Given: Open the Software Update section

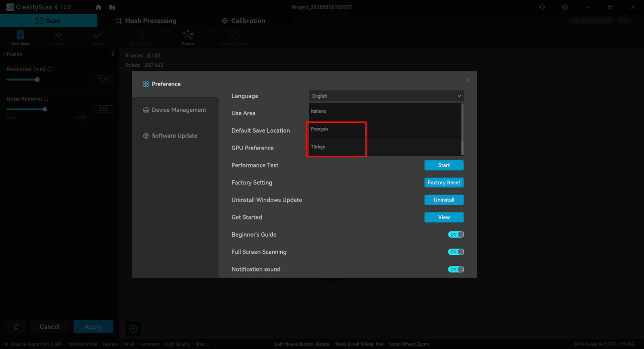Looking at the screenshot, I should [174, 136].
